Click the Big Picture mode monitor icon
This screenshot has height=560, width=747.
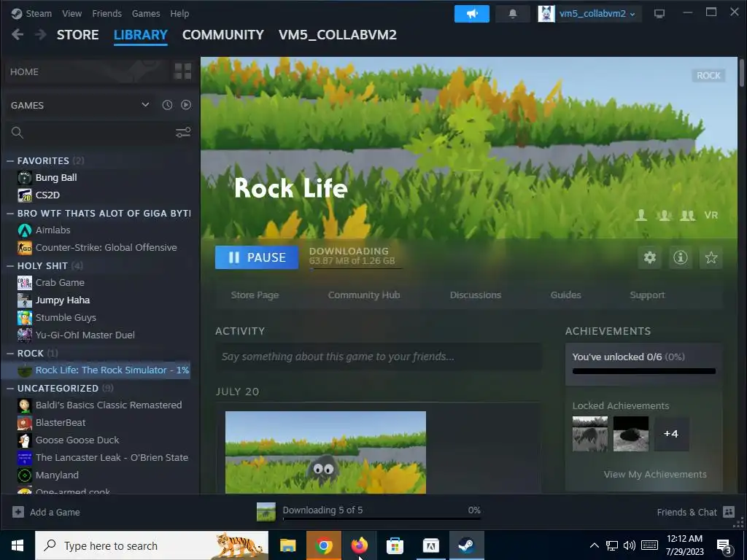[659, 14]
